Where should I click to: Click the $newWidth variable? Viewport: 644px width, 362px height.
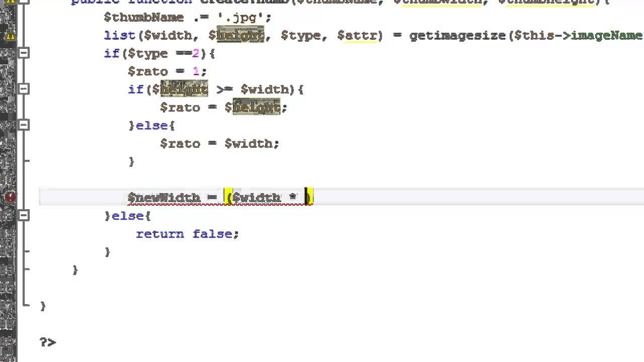tap(164, 197)
